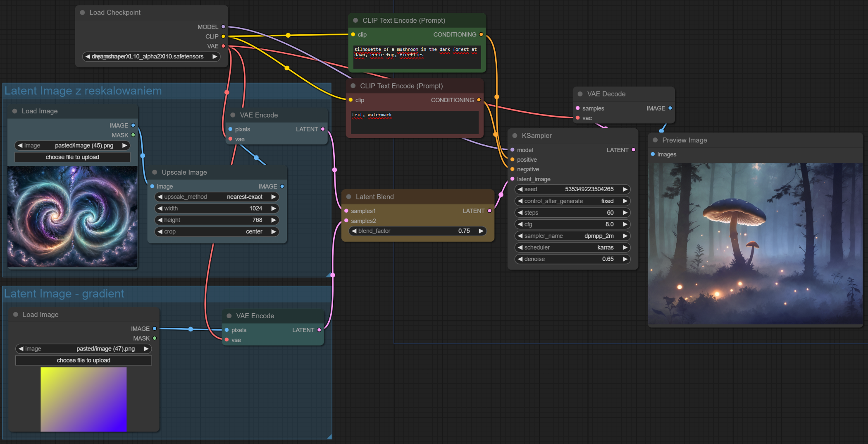Click 'choose file to upload' in gradient Load Image
Screen dimensions: 868x444
point(83,360)
